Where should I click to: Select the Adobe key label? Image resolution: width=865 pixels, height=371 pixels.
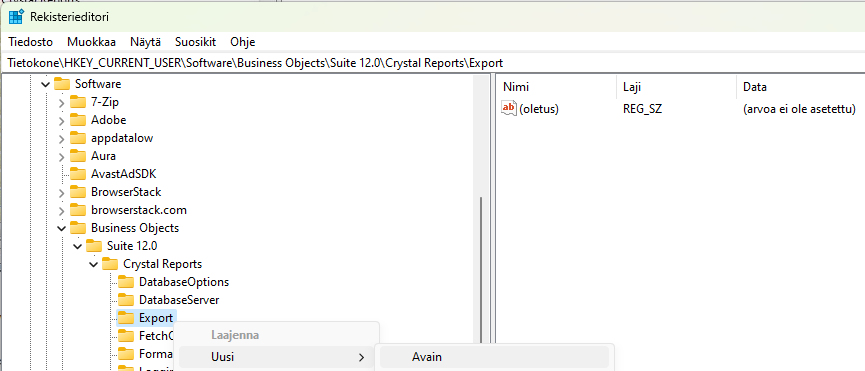[109, 120]
